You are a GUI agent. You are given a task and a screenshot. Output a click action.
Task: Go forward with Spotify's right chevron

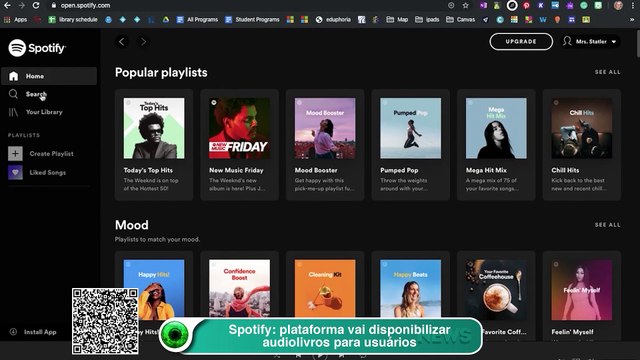[x=143, y=42]
